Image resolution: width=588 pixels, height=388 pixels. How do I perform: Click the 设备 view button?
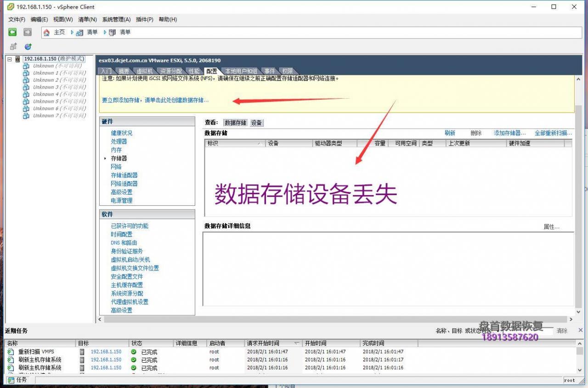coord(256,123)
